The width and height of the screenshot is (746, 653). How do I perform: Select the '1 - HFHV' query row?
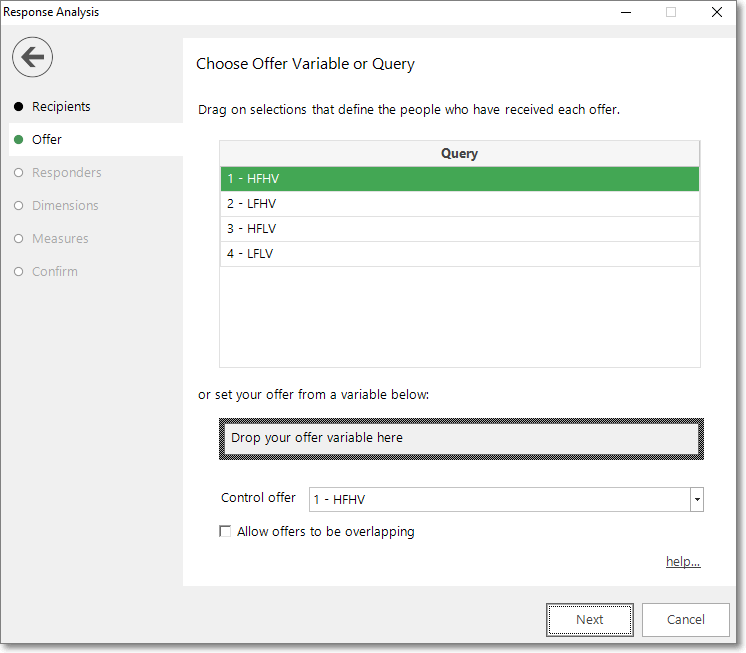point(460,179)
